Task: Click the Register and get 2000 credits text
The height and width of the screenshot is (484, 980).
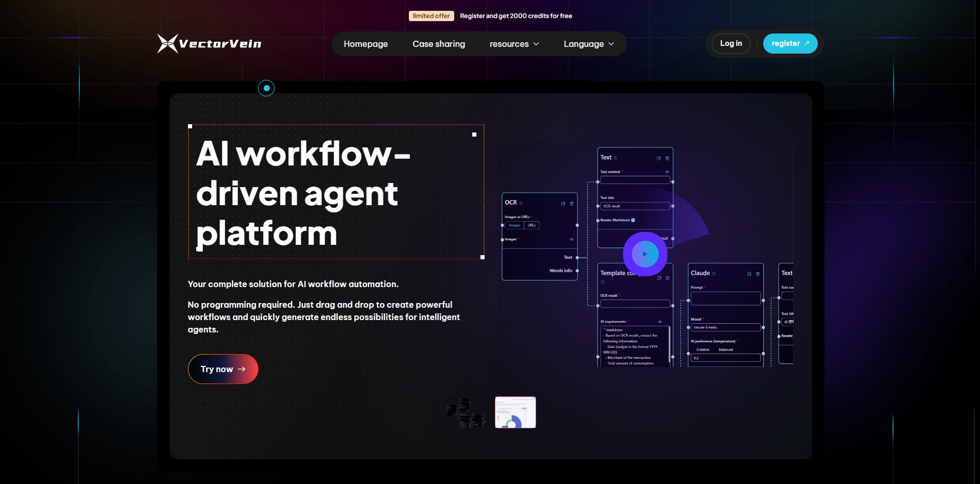Action: (516, 16)
